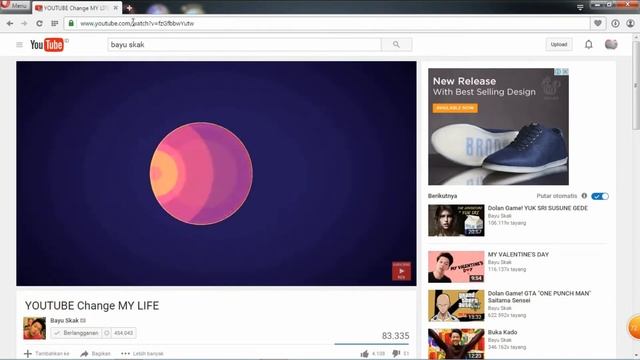Open a new browser tab
The height and width of the screenshot is (360, 640).
(129, 8)
